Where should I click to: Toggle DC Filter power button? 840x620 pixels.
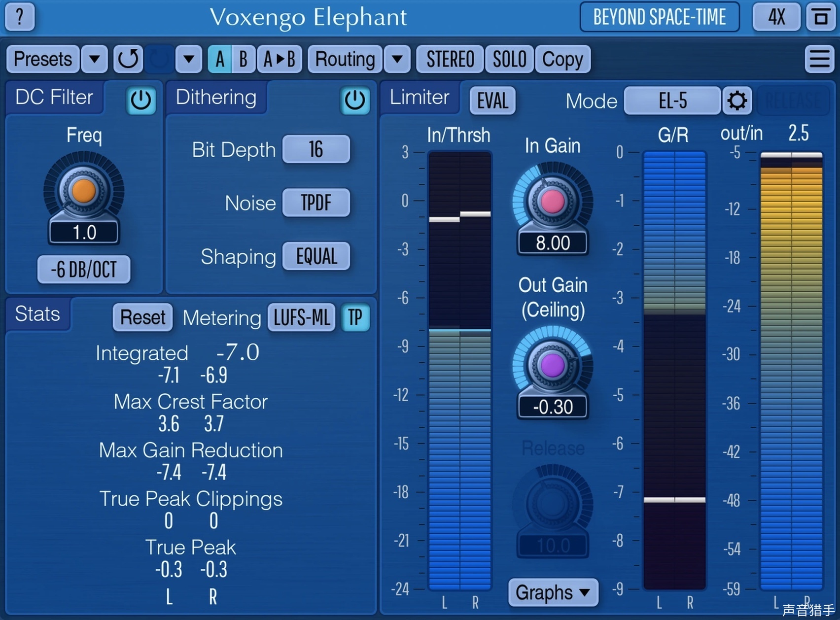pos(141,101)
